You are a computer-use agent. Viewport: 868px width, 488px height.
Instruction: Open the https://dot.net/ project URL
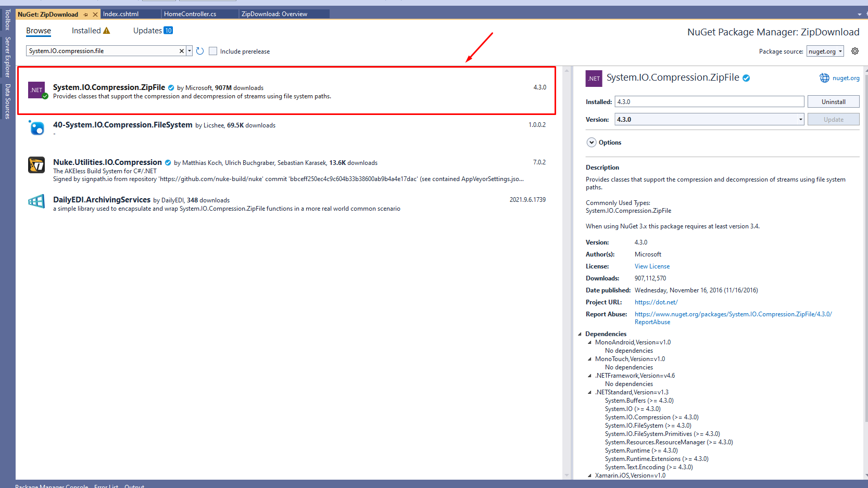tap(656, 302)
